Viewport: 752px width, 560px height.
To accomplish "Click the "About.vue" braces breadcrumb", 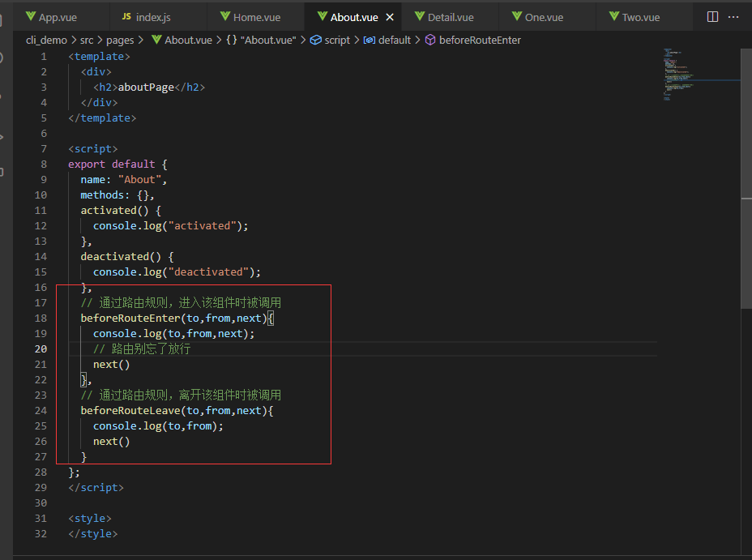I will (268, 41).
